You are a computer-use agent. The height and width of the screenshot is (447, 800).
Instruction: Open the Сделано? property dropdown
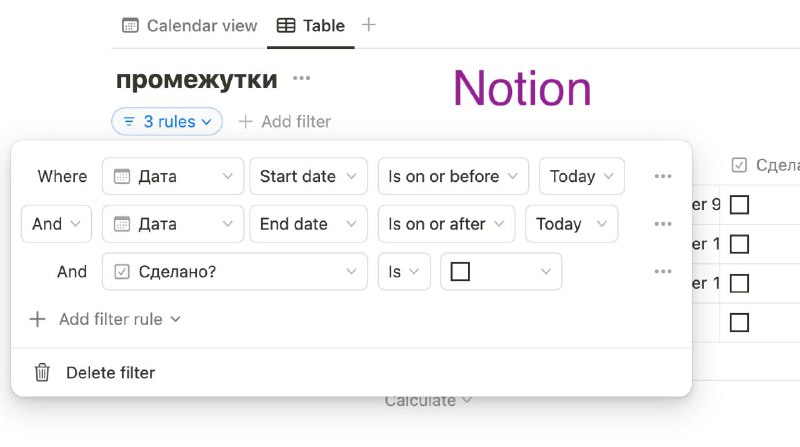click(235, 271)
